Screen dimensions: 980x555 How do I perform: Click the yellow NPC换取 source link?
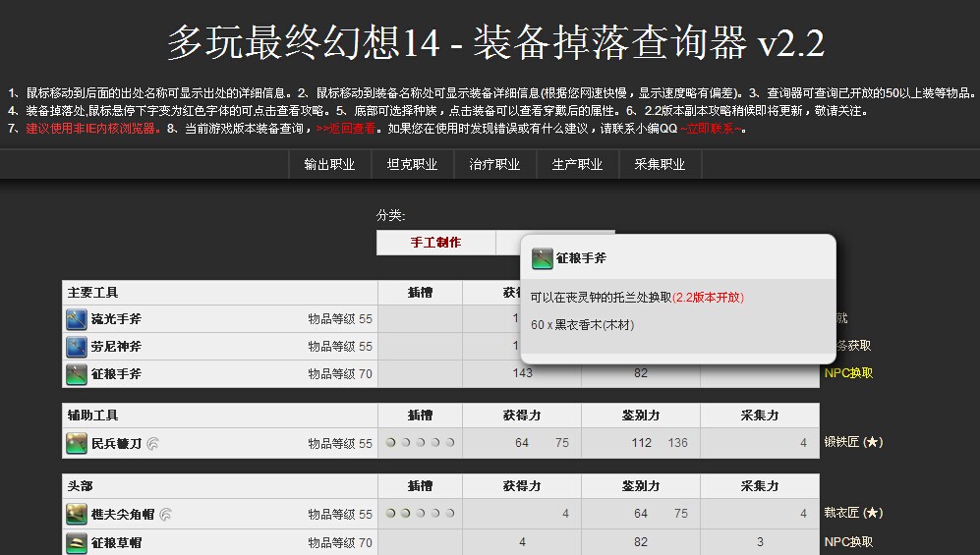pos(848,373)
